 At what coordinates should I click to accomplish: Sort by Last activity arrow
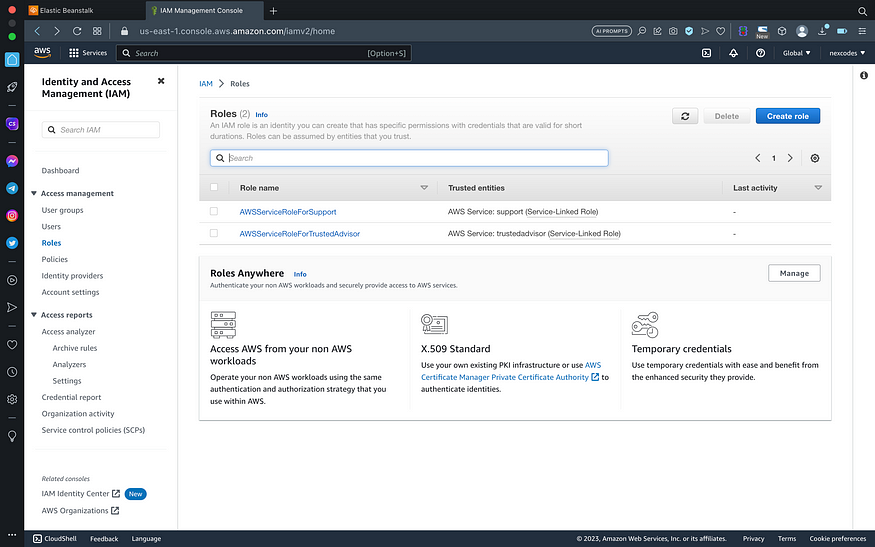(818, 188)
